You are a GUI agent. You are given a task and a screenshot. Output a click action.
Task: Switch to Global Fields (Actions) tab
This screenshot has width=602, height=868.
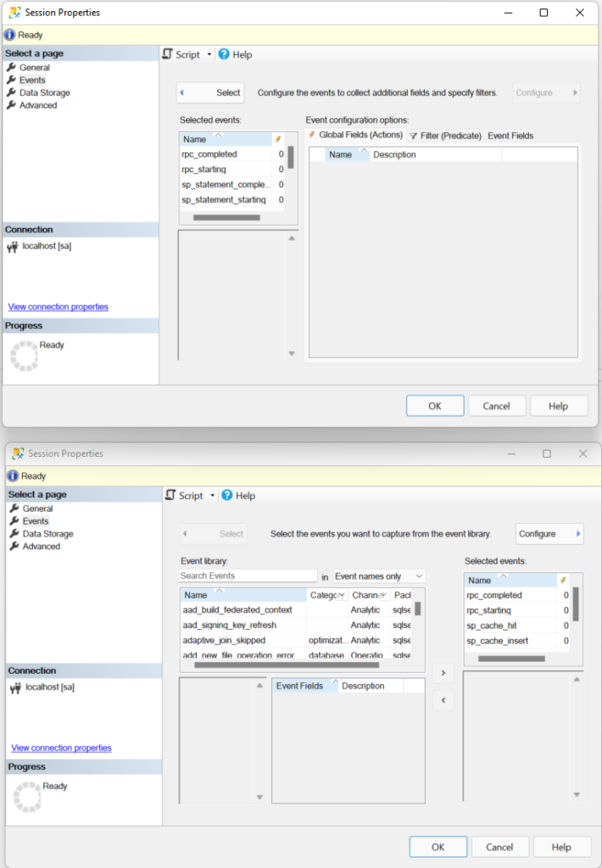[355, 135]
